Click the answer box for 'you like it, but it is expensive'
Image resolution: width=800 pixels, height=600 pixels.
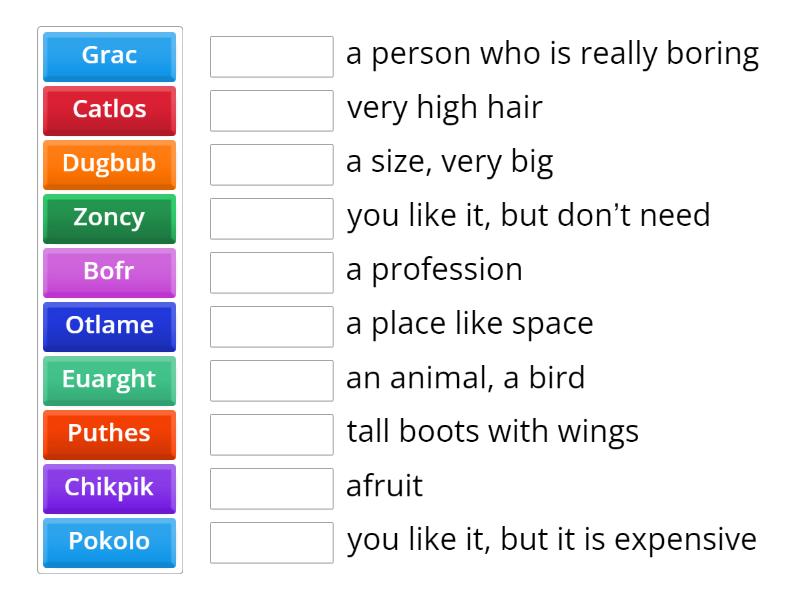(x=271, y=542)
